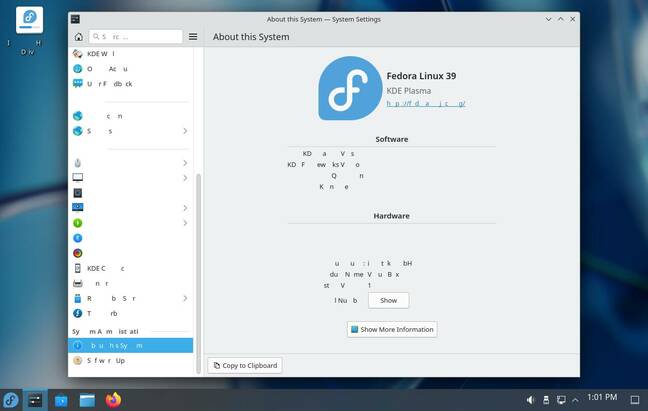Image resolution: width=648 pixels, height=411 pixels.
Task: Open the hamburger menu beside the search field
Action: click(193, 37)
